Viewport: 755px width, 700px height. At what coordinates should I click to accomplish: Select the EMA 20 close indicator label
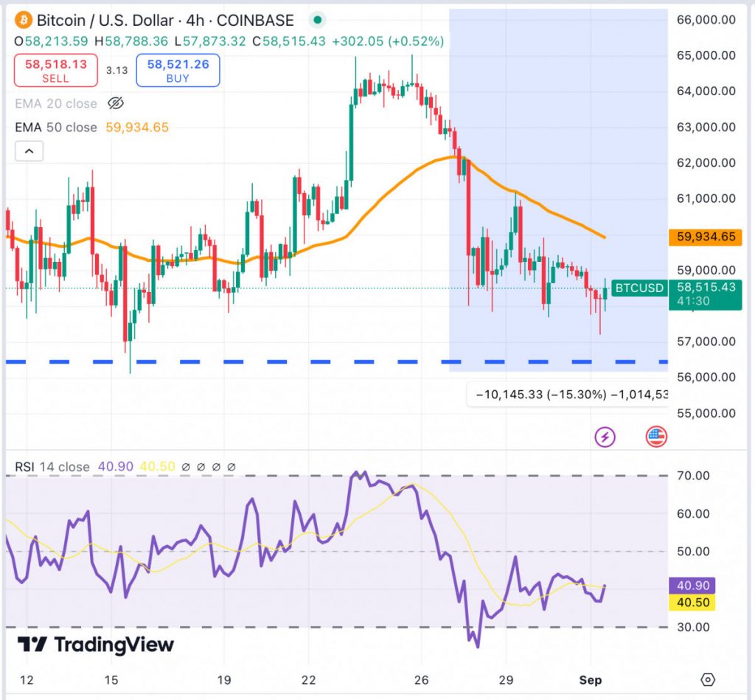click(x=56, y=103)
